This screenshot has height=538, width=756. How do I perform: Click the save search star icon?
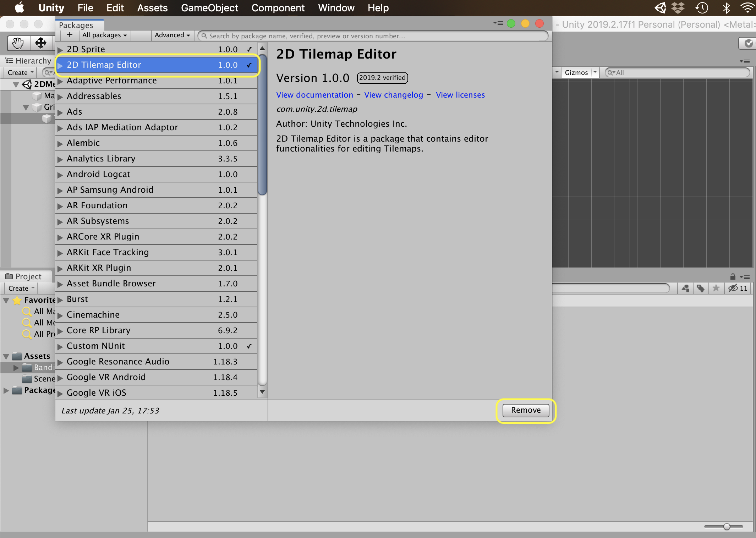pos(716,288)
